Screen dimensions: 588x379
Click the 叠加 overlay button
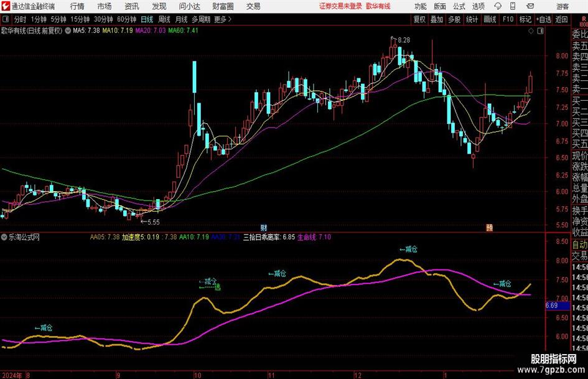(x=437, y=19)
